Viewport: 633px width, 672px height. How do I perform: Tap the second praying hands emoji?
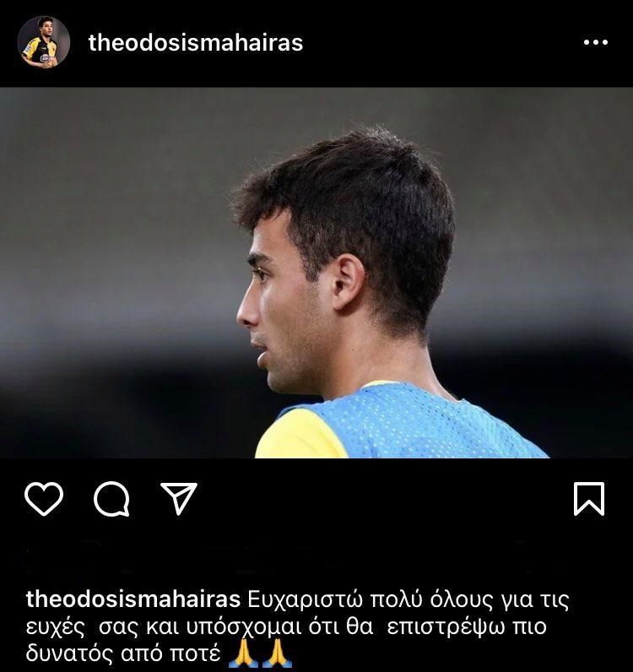tap(278, 653)
